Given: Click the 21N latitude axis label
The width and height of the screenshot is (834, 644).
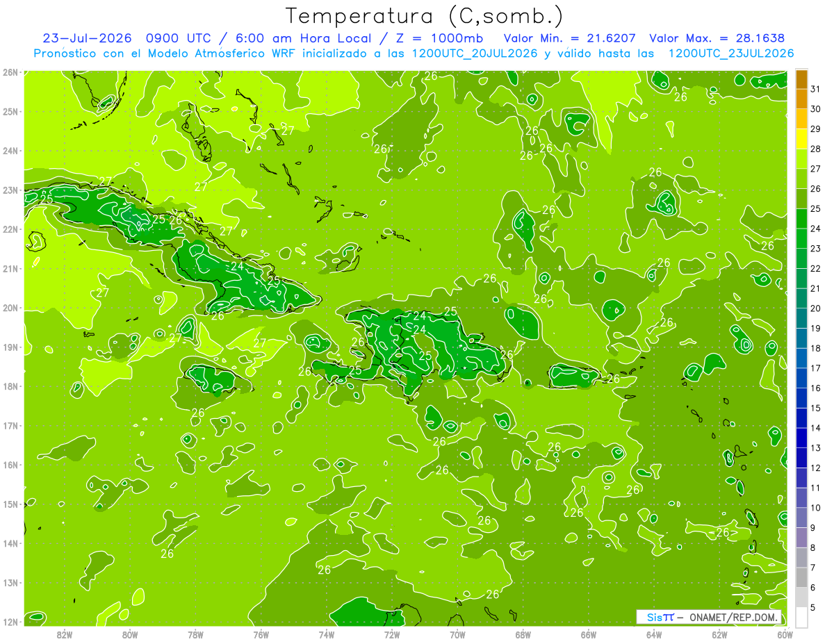Looking at the screenshot, I should [10, 269].
